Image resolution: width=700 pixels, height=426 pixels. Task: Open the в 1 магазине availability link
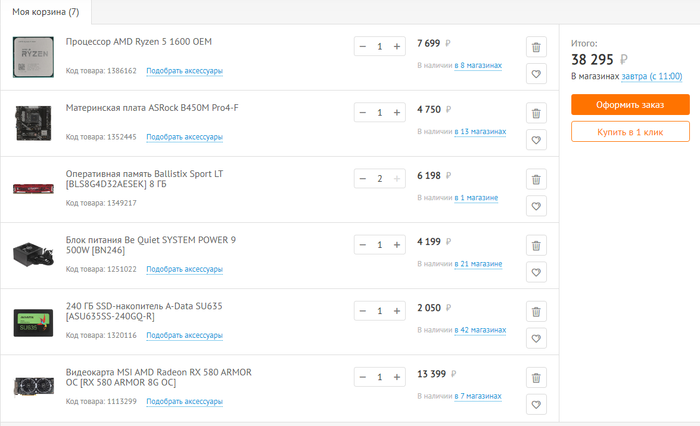(476, 198)
